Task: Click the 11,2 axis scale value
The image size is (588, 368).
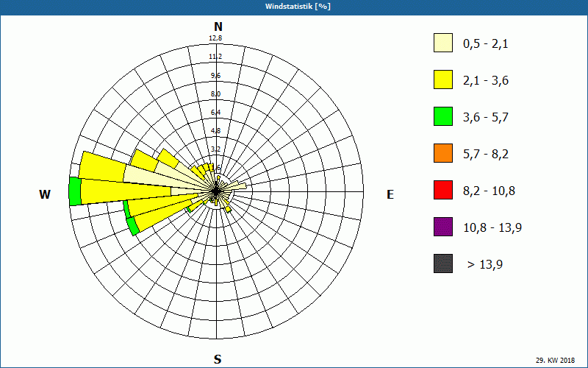Action: (x=215, y=57)
